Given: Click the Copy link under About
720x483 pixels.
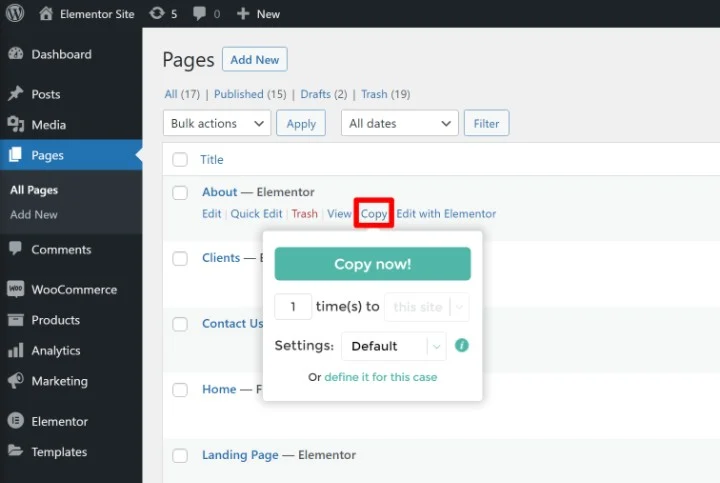Looking at the screenshot, I should click(374, 214).
